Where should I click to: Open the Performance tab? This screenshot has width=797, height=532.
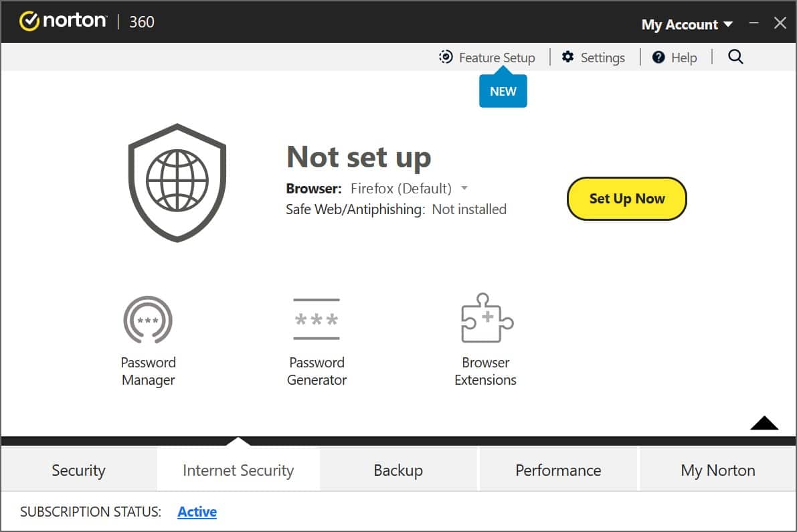(x=558, y=470)
